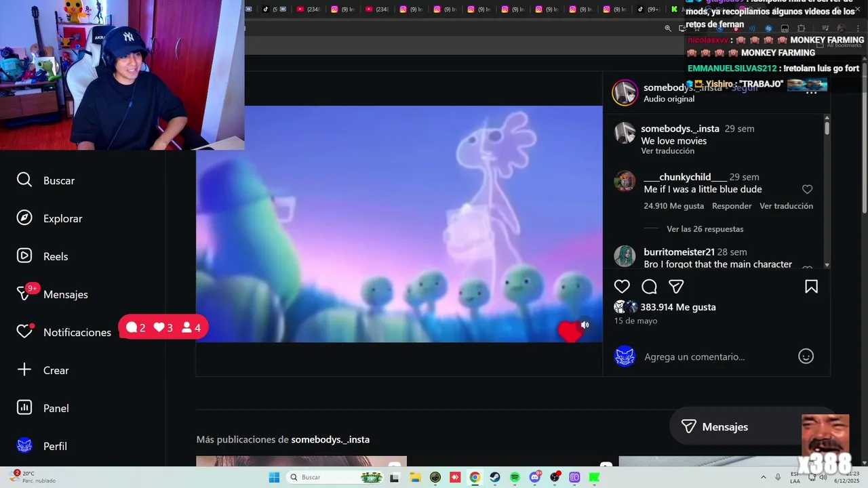The height and width of the screenshot is (488, 868).
Task: Click the chunkychild commenter avatar
Action: (625, 182)
